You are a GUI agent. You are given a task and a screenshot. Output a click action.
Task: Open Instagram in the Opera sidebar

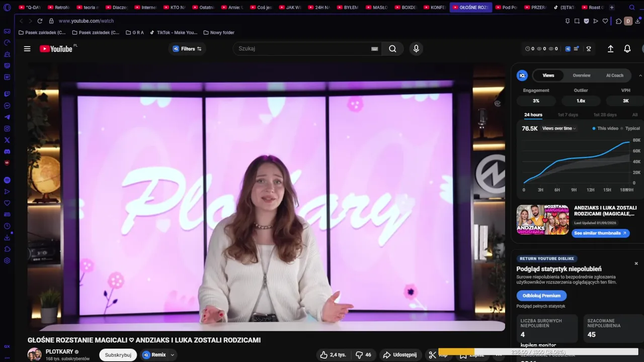point(7,129)
